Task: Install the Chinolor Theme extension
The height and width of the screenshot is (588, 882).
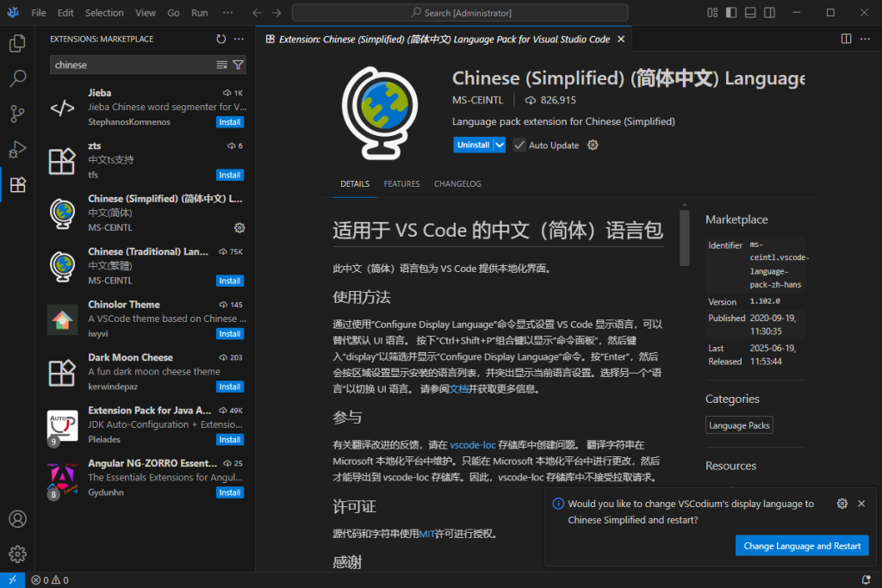Action: [229, 333]
